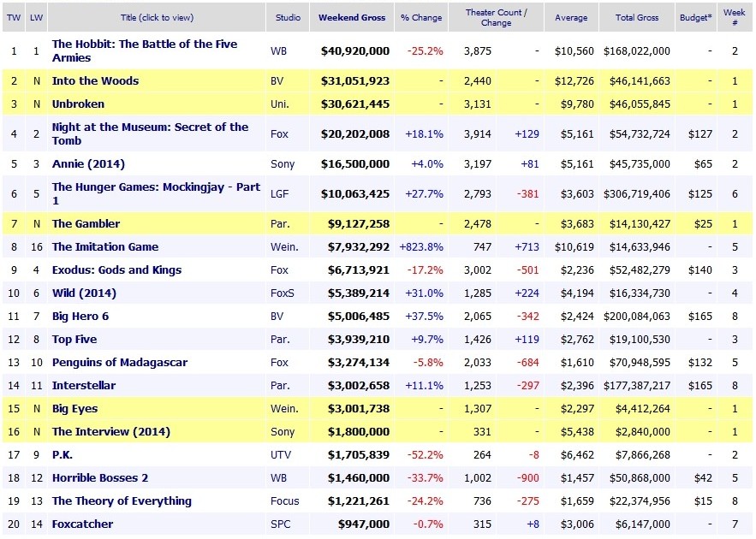Select Wein. studio for The Imitation Game

coord(284,246)
